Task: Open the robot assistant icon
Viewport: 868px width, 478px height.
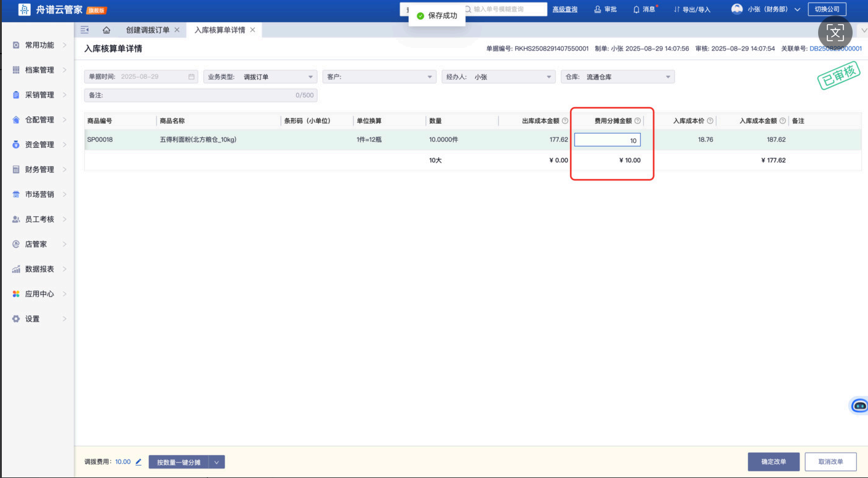Action: 859,405
